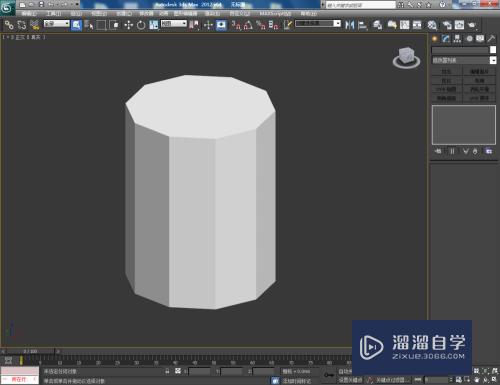This screenshot has width=500, height=385.
Task: Click the Remove Modifier trash icon
Action: pyautogui.click(x=475, y=151)
